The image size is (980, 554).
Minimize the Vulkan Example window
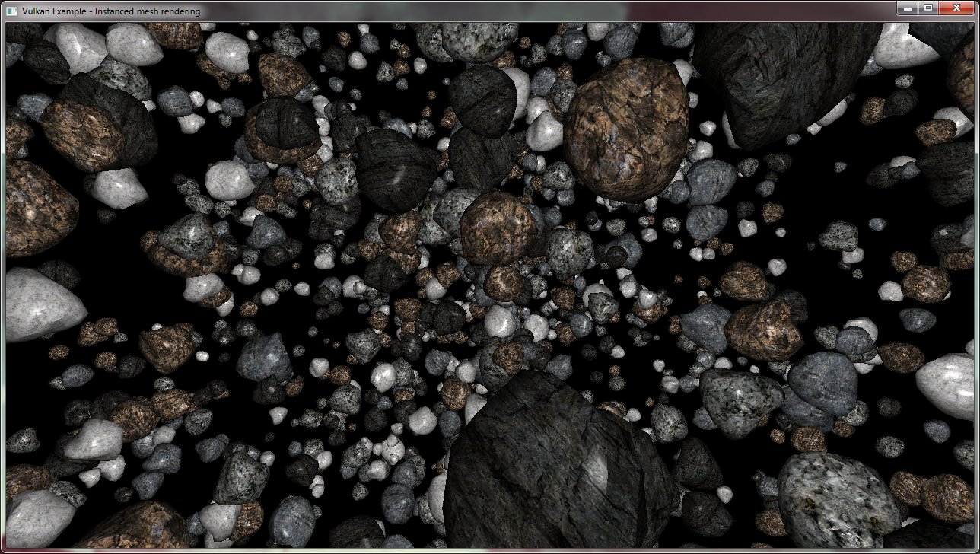[x=906, y=8]
